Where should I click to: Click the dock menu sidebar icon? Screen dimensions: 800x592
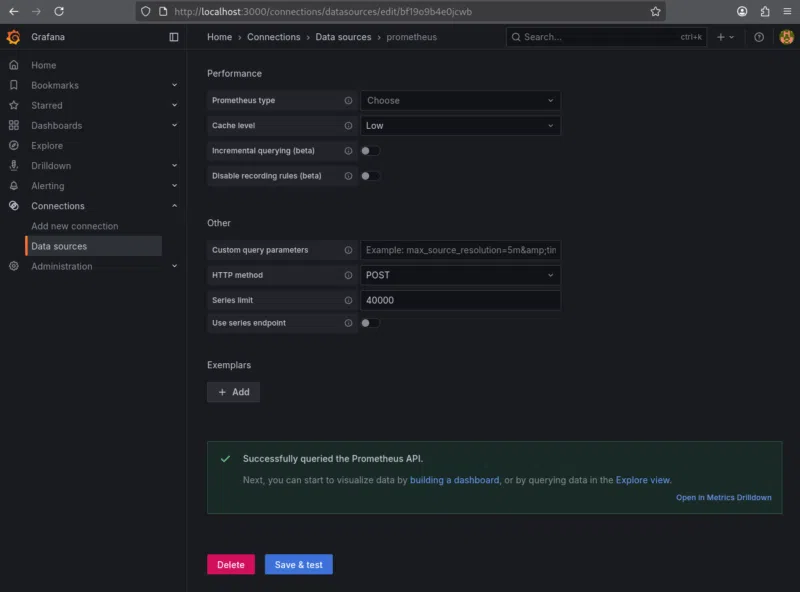pyautogui.click(x=174, y=37)
